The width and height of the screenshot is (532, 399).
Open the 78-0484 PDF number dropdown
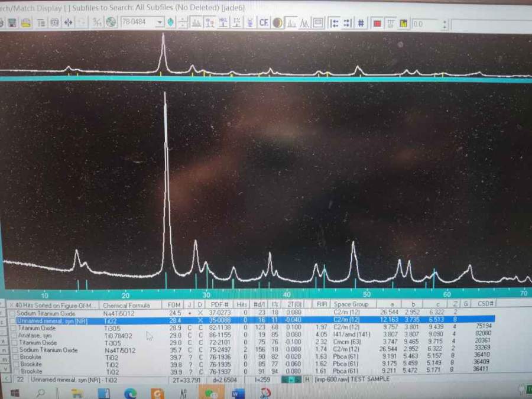pyautogui.click(x=160, y=23)
